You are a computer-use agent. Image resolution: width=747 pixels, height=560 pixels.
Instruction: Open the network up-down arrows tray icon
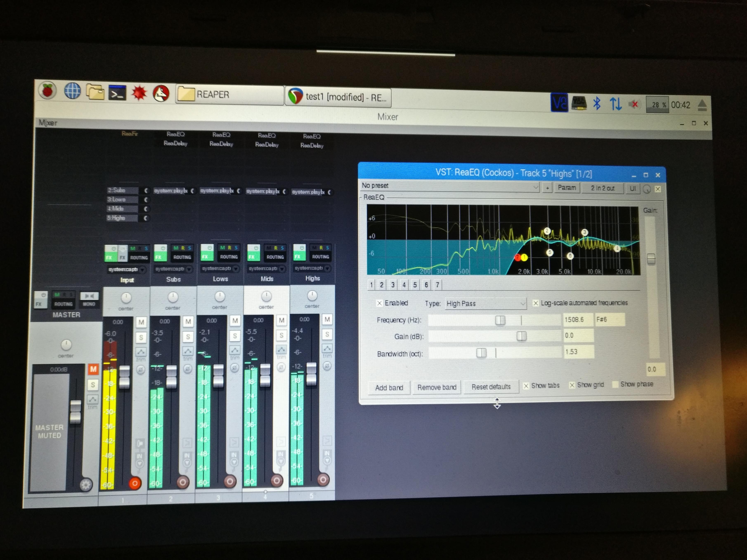pos(615,104)
